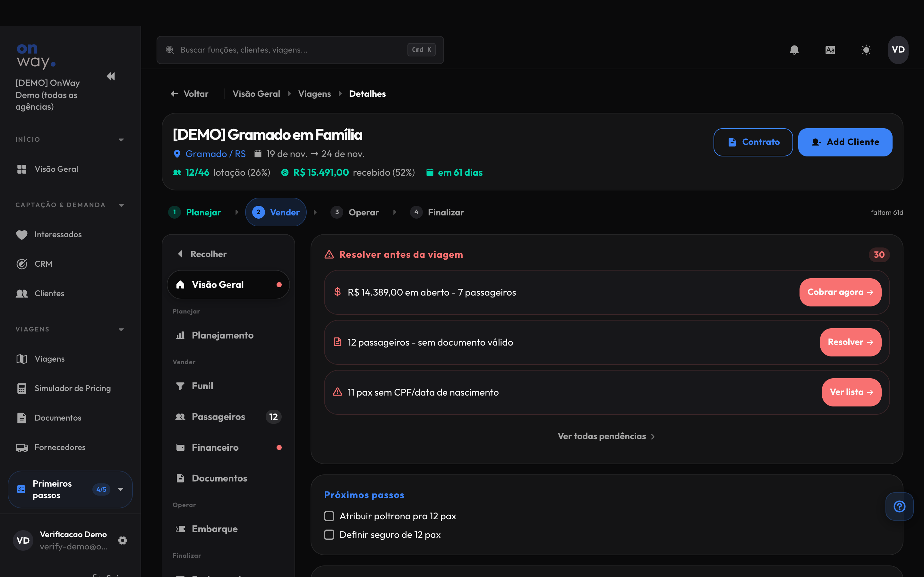The height and width of the screenshot is (577, 924).
Task: Open the notifications bell
Action: [x=794, y=50]
